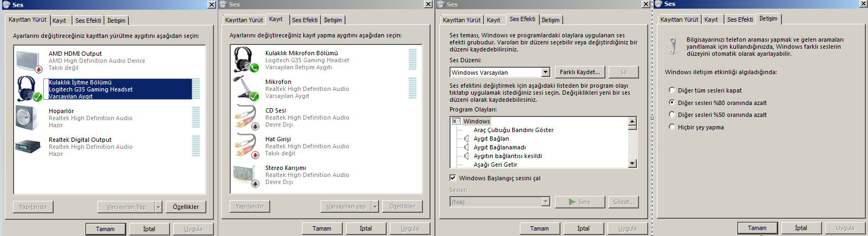
Task: Select the Stereo Karışımı sound card icon
Action: [246, 175]
